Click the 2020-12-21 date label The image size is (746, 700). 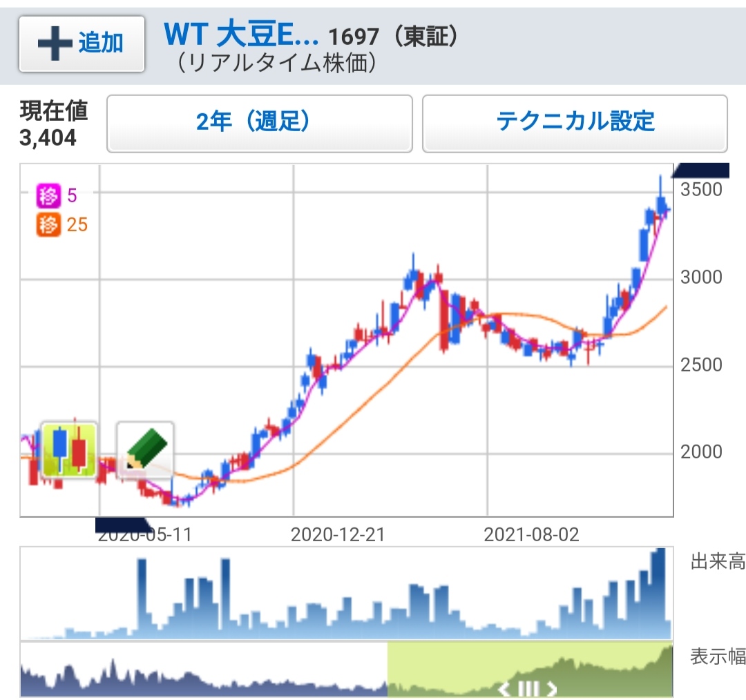pyautogui.click(x=337, y=535)
